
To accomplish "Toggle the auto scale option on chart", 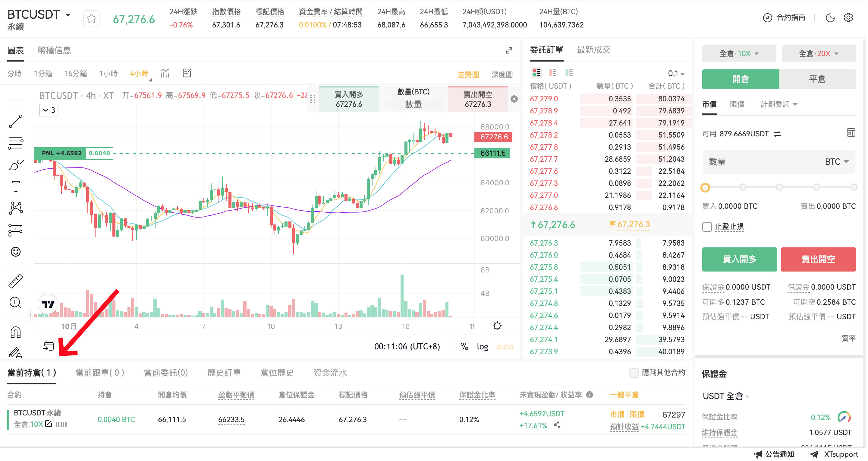I will click(505, 346).
